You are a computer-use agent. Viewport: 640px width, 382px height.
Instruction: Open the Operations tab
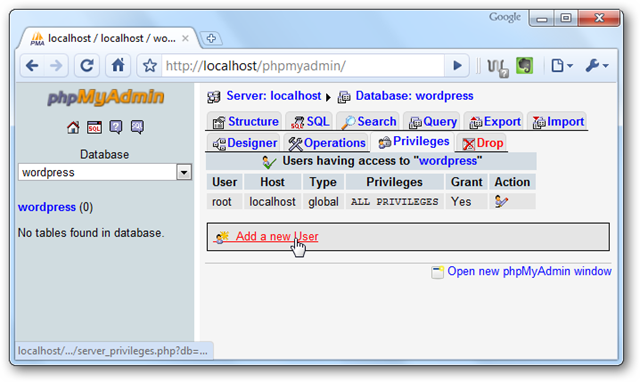326,143
